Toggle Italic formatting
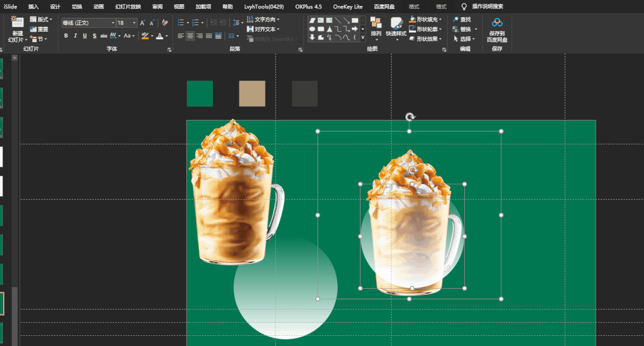This screenshot has width=644, height=346. [x=75, y=36]
